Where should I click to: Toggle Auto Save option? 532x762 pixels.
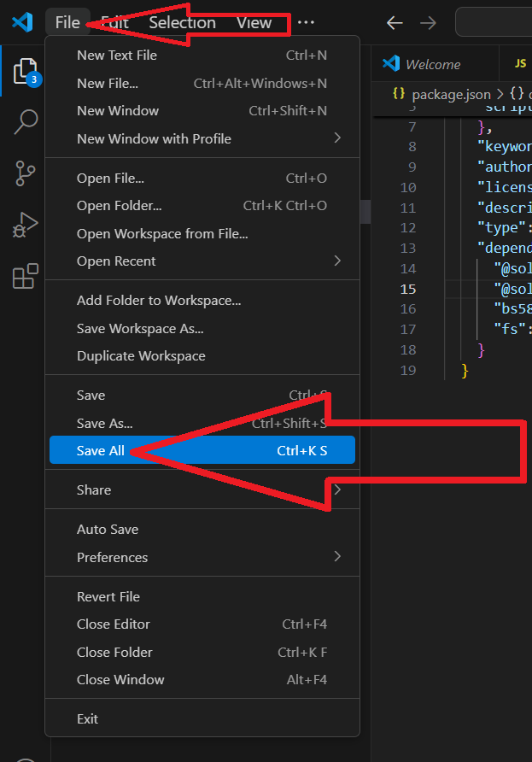pos(202,530)
